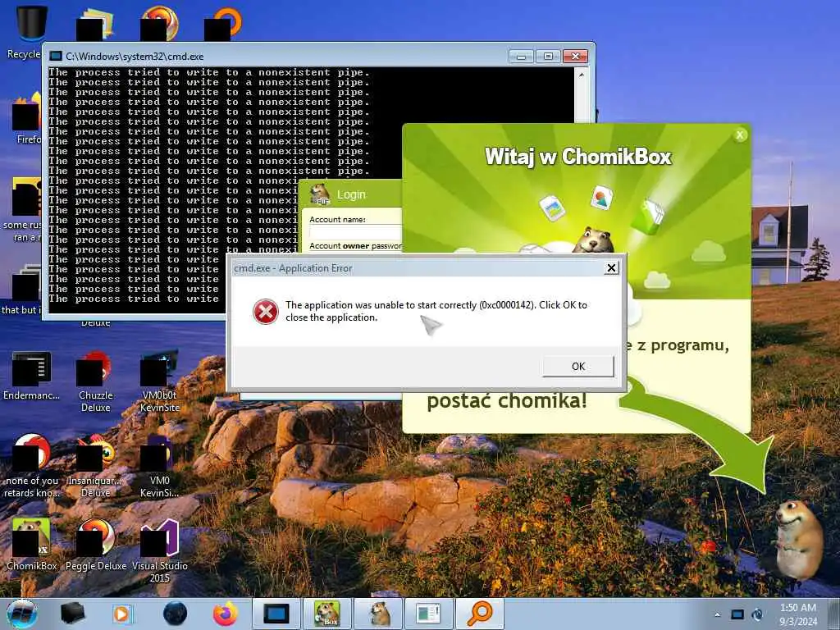
Task: Select the ChomikBox desktop shortcut
Action: coord(32,545)
